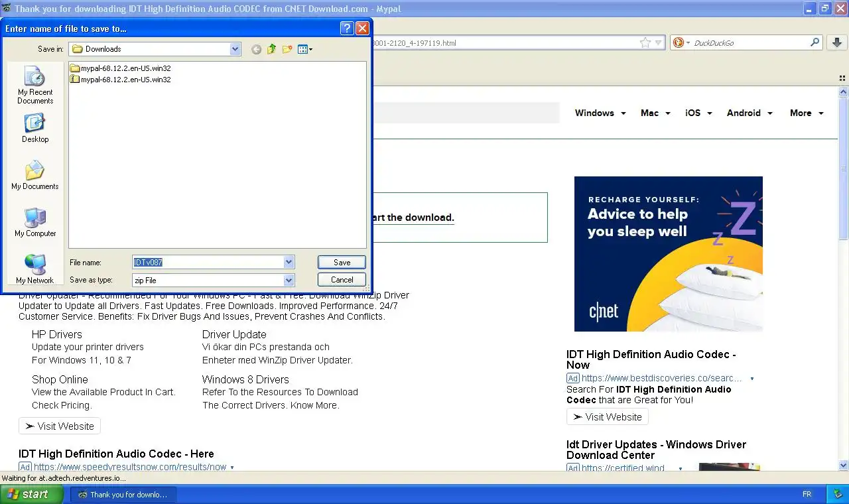Viewport: 849px width, 504px height.
Task: Select the Thank you for downlo... taskbar item
Action: pos(123,494)
